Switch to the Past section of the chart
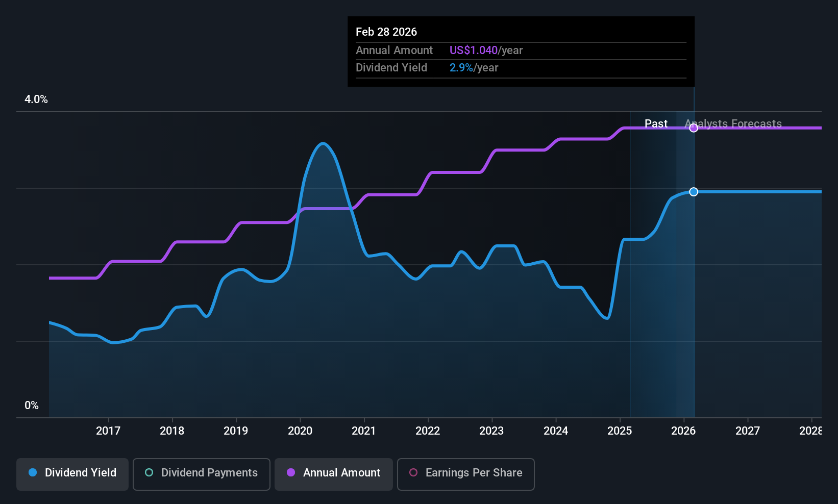 [656, 123]
